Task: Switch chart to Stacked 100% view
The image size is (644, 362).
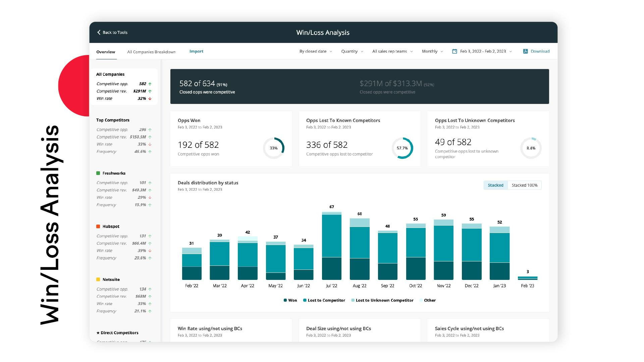Action: (524, 185)
